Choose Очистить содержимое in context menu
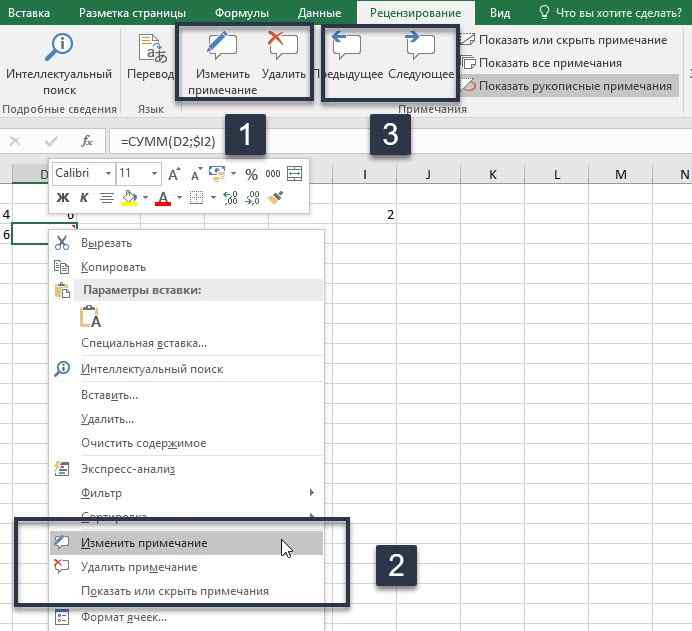Viewport: 692px width, 631px height. click(x=187, y=443)
